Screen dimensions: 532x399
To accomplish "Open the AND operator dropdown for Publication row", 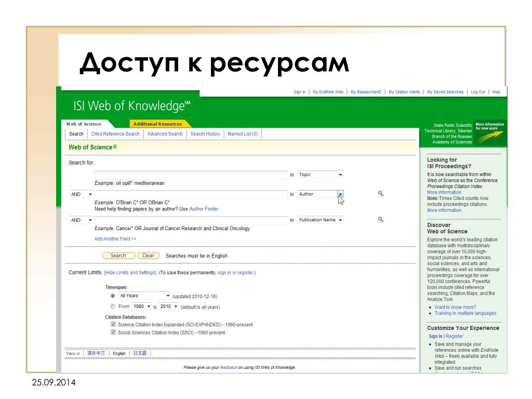I will [x=81, y=220].
